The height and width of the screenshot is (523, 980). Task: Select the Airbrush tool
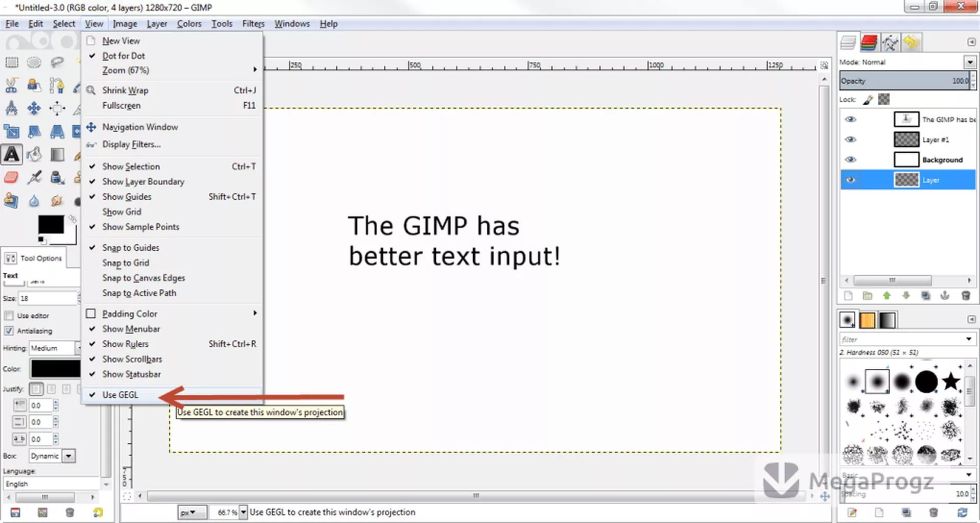pos(34,178)
